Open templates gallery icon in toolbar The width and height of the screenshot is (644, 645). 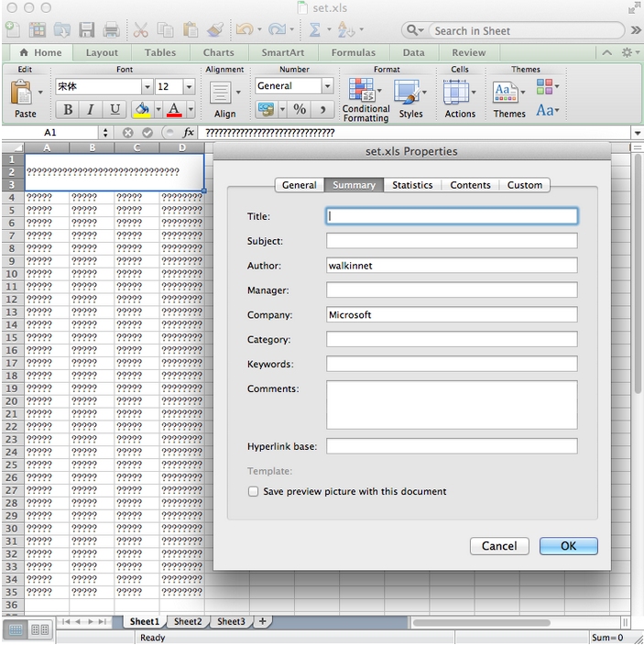(37, 30)
